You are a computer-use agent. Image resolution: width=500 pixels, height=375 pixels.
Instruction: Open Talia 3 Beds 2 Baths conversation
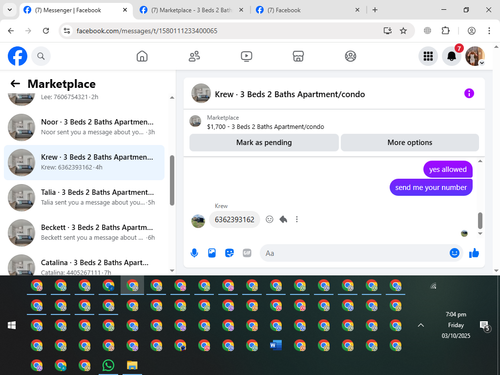click(x=84, y=198)
